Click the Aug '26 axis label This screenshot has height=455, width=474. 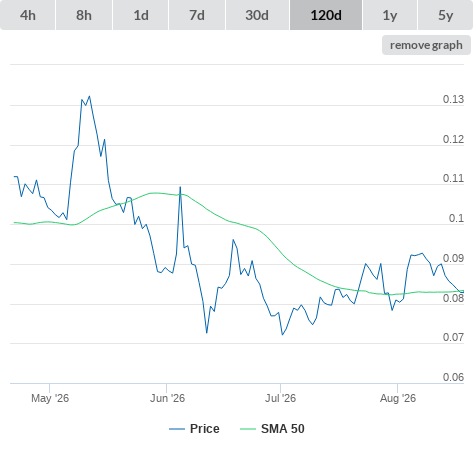[x=398, y=398]
